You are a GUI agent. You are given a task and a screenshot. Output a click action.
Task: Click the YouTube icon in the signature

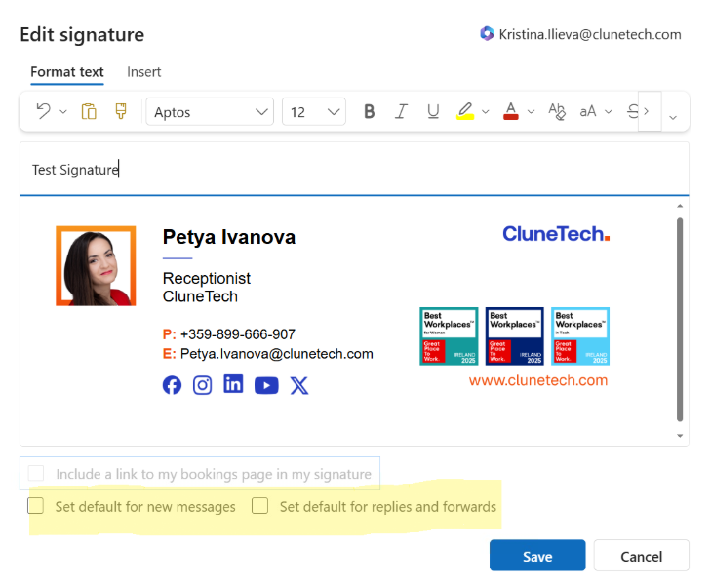pyautogui.click(x=266, y=386)
